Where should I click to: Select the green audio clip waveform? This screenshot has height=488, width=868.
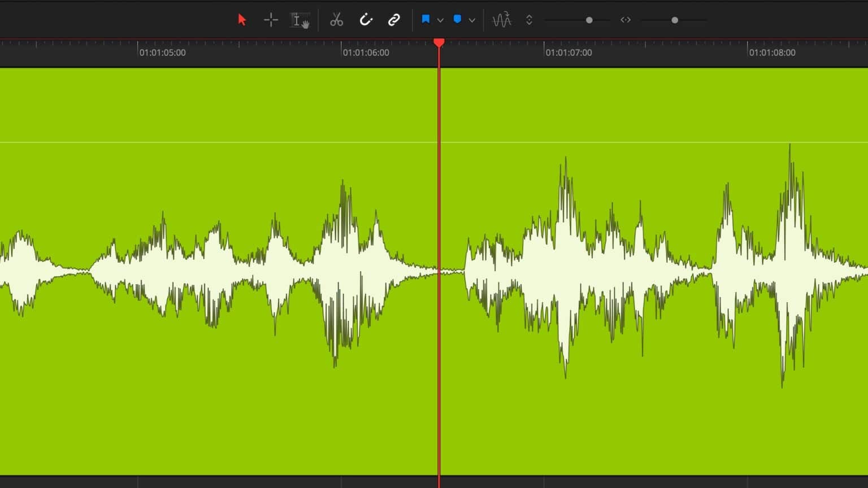pyautogui.click(x=226, y=271)
